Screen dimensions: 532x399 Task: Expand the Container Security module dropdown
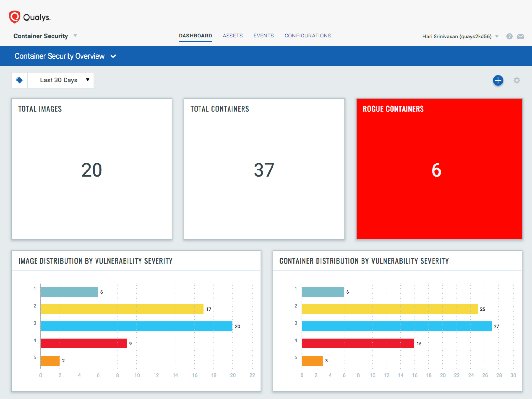(x=75, y=36)
